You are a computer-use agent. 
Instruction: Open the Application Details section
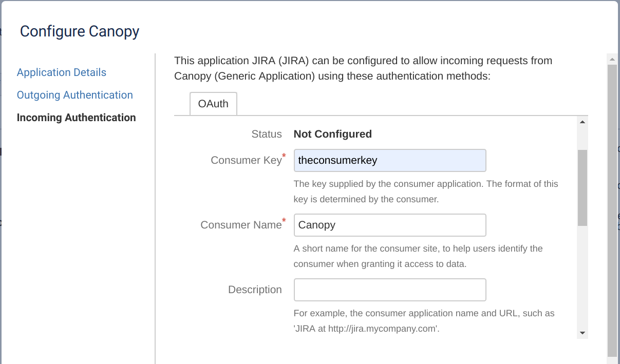click(x=61, y=72)
